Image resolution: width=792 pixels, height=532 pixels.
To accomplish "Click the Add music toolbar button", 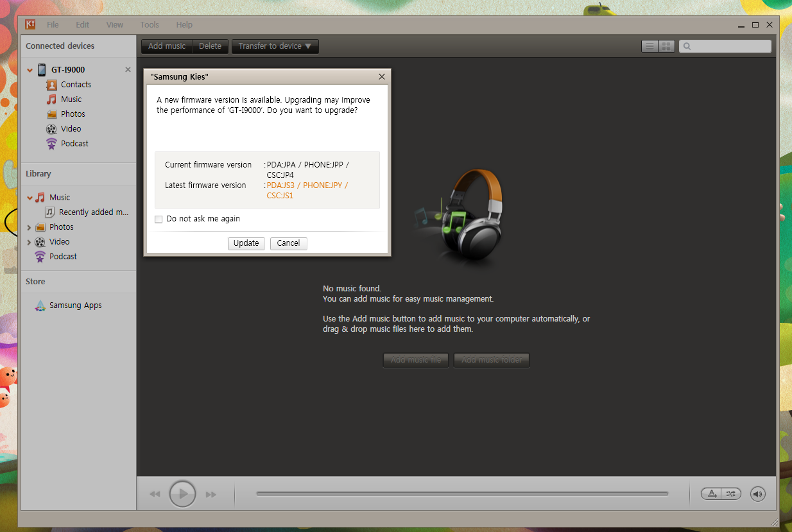I will [167, 46].
